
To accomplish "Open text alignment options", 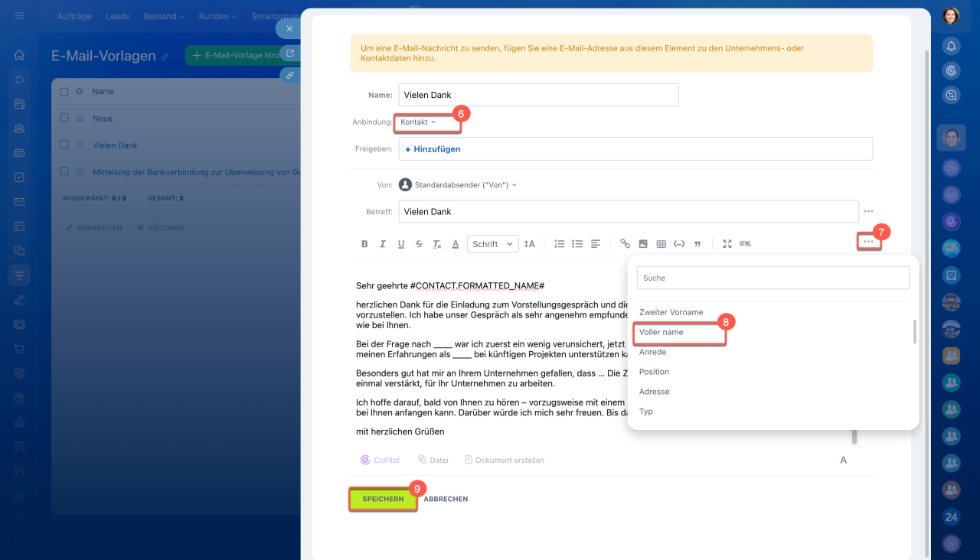I will coord(596,244).
